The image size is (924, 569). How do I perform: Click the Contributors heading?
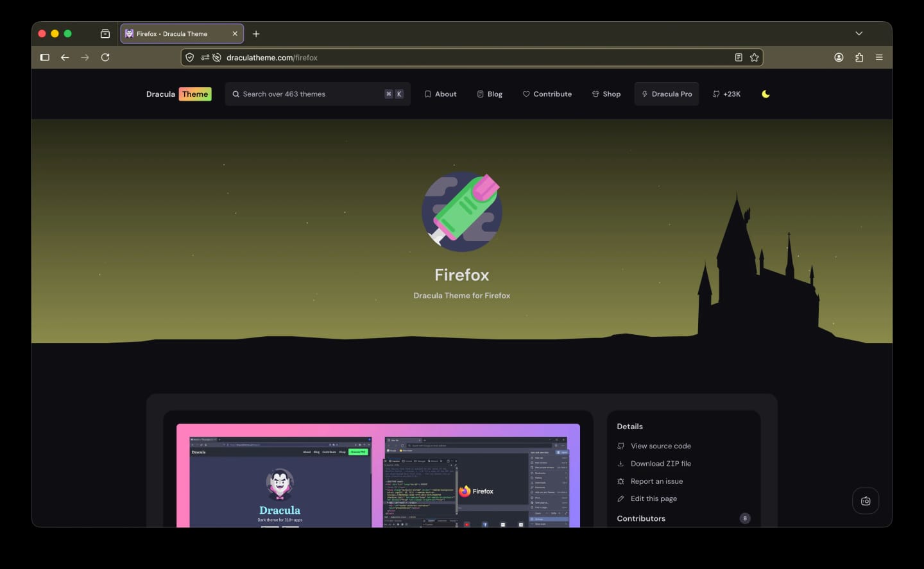click(x=641, y=518)
